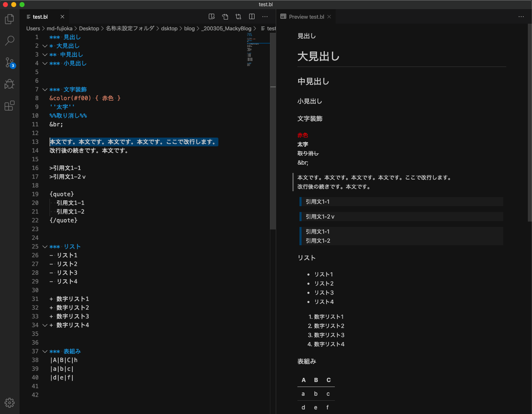Click the Manage gear icon
Screen dimensions: 532x414
point(10,402)
